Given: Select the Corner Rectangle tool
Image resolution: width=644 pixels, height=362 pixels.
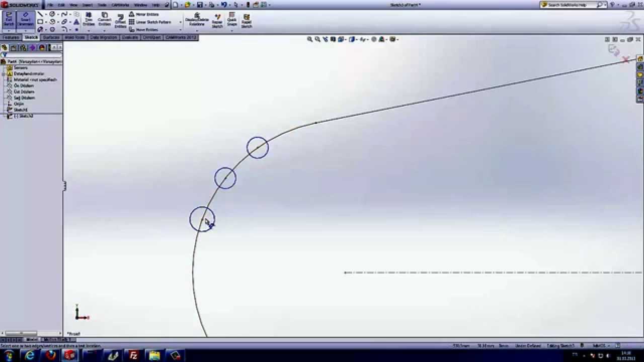Looking at the screenshot, I should [x=40, y=22].
